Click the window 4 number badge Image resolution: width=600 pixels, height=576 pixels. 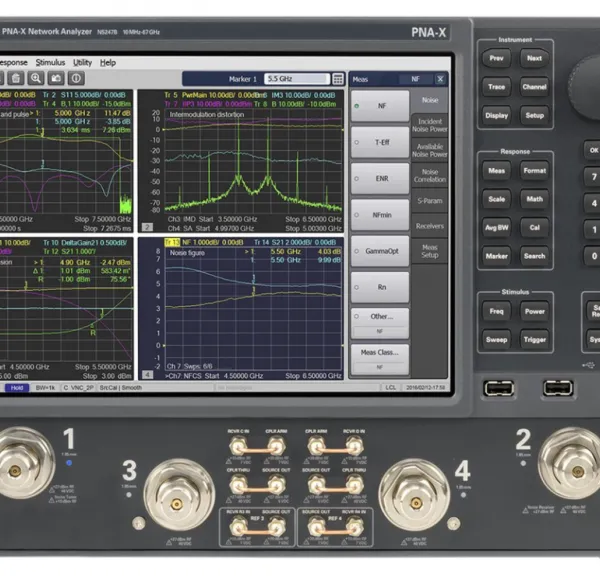pyautogui.click(x=147, y=374)
